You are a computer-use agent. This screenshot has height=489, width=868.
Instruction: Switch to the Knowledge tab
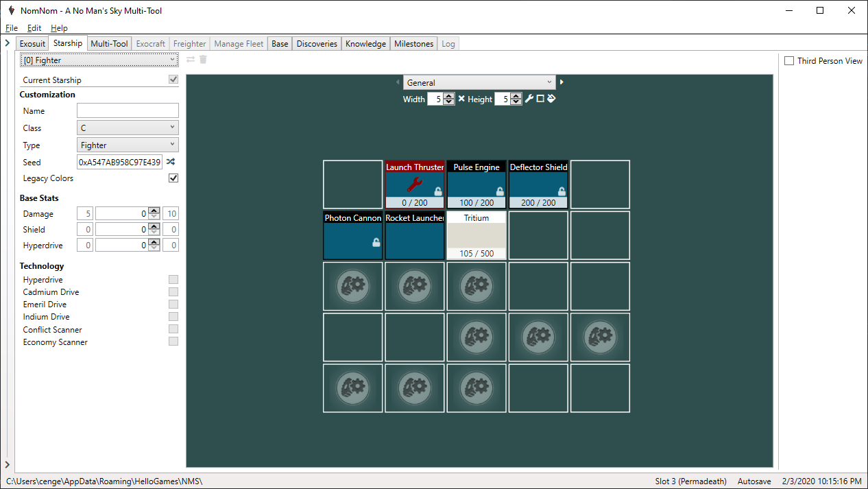coord(365,44)
